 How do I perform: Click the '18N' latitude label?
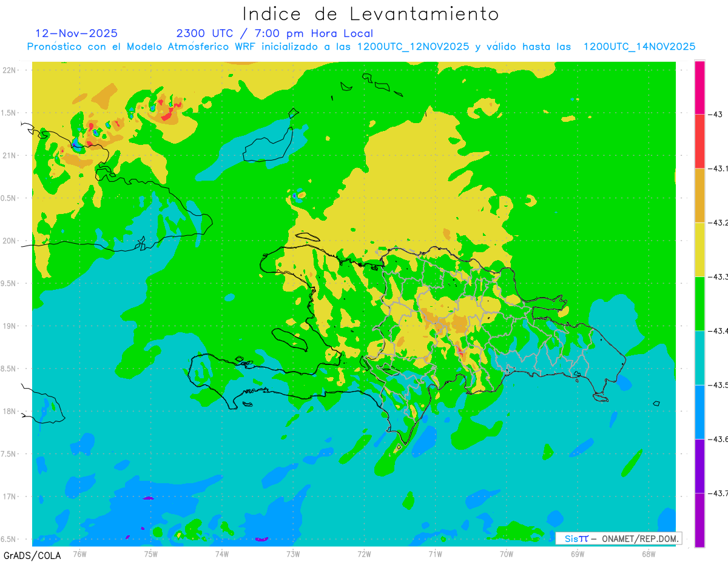(x=10, y=411)
